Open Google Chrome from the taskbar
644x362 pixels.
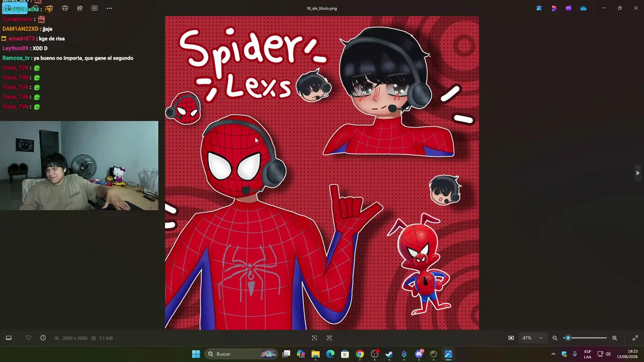(x=360, y=354)
